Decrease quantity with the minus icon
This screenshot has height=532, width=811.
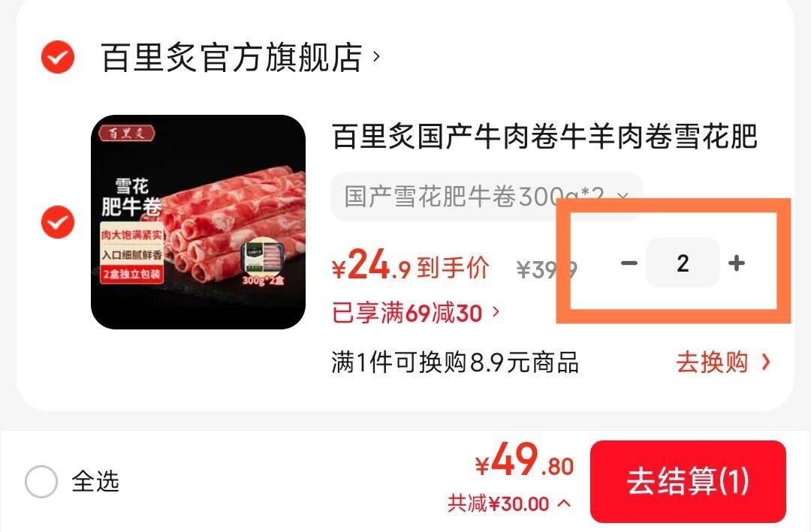[x=629, y=263]
